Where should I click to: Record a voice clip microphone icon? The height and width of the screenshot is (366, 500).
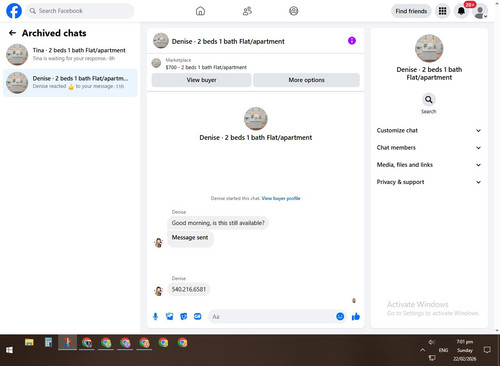[x=155, y=316]
